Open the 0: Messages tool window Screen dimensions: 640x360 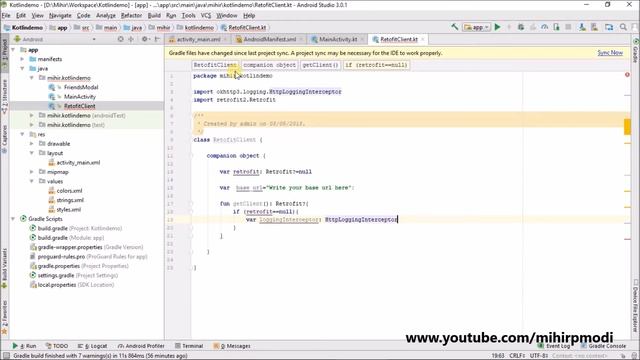click(232, 346)
